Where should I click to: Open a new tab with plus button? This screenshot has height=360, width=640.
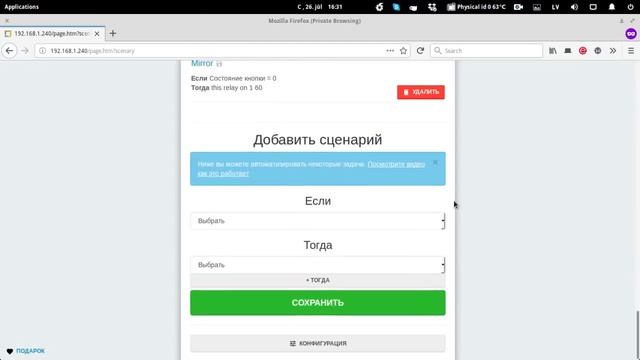113,33
